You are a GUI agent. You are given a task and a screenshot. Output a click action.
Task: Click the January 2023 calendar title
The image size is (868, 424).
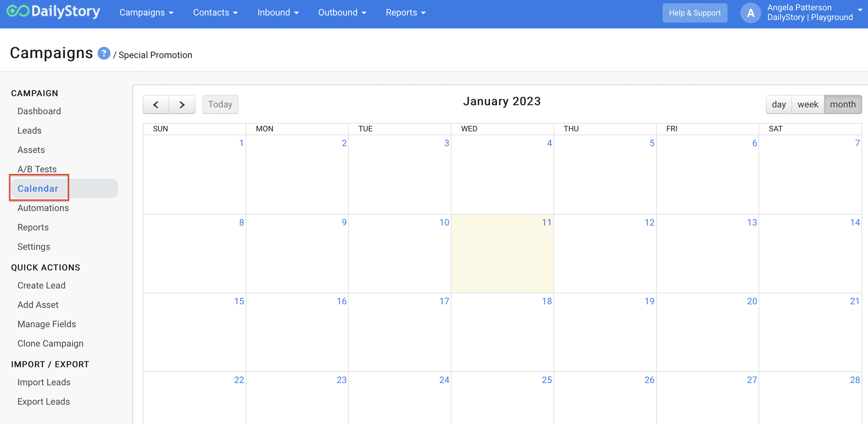point(502,101)
